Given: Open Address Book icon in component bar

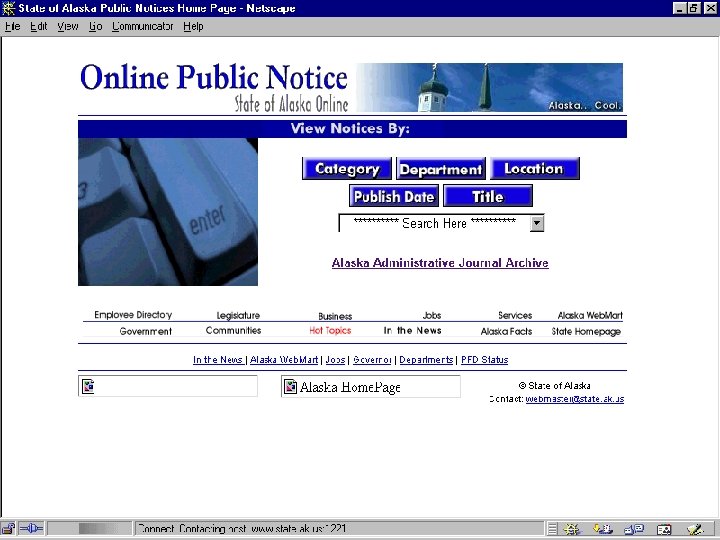Looking at the screenshot, I should point(664,529).
